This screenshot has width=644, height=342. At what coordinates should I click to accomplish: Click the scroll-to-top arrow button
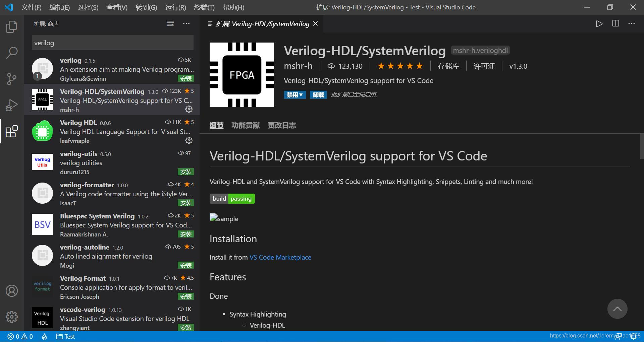click(617, 309)
